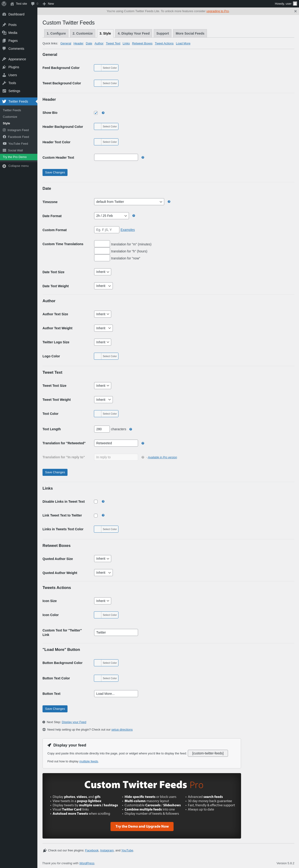
Task: Click the help icon beside Show Bio
Action: [103, 113]
